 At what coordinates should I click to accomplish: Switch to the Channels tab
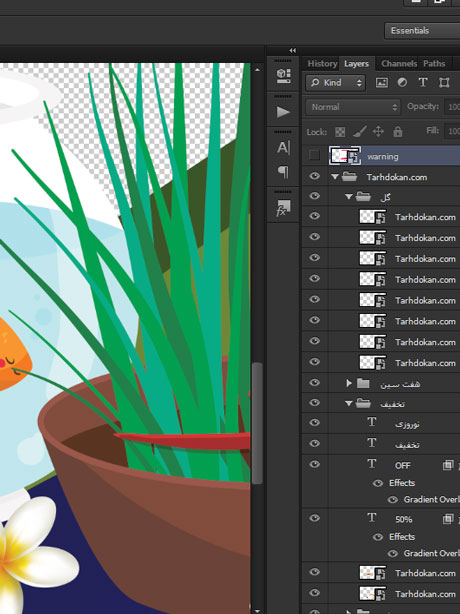tap(399, 63)
